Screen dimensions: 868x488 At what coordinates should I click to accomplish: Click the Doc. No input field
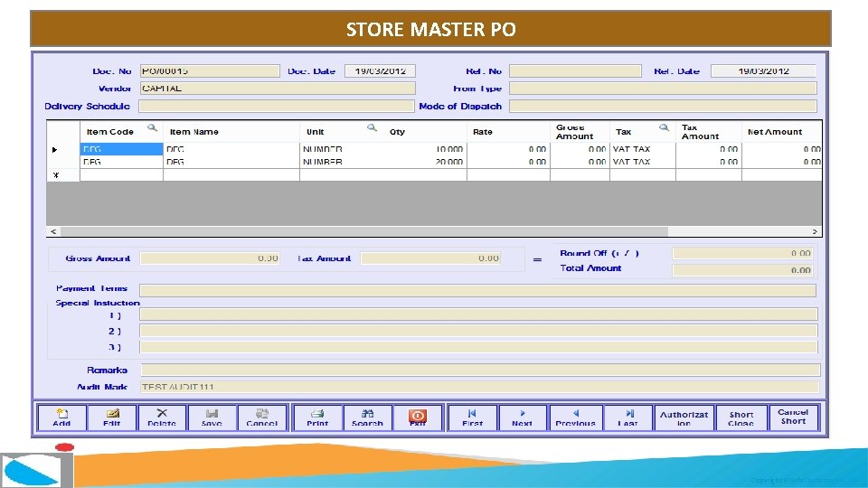210,70
